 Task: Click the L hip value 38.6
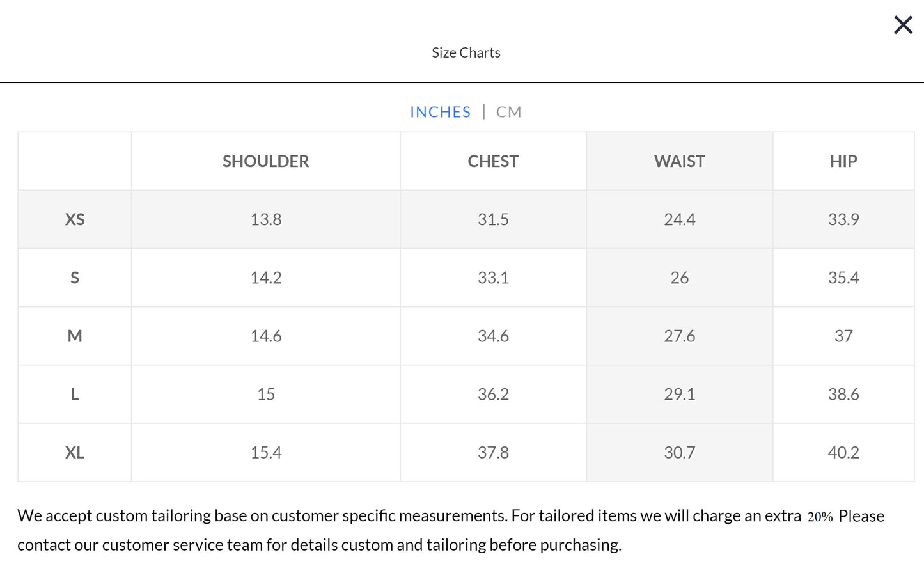click(843, 394)
